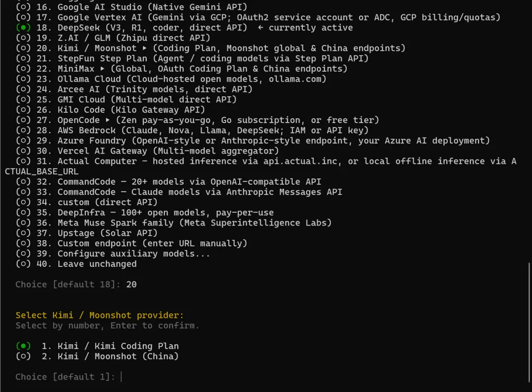Select AWS Bedrock radio option
532x392 pixels.
(x=23, y=130)
